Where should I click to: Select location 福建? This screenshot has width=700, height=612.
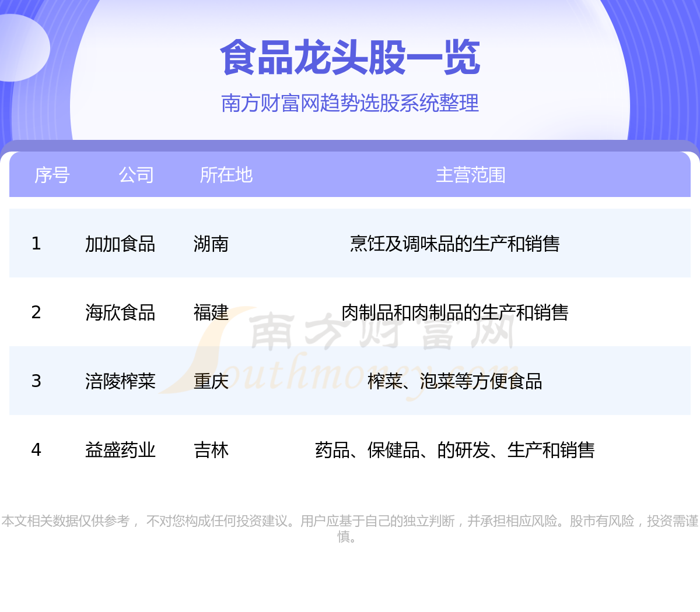tap(211, 312)
